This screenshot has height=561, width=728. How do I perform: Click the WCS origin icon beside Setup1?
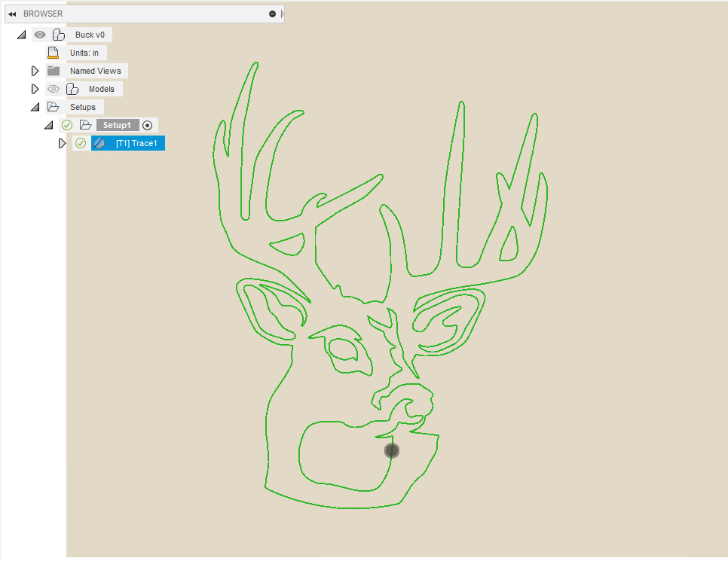[x=148, y=124]
